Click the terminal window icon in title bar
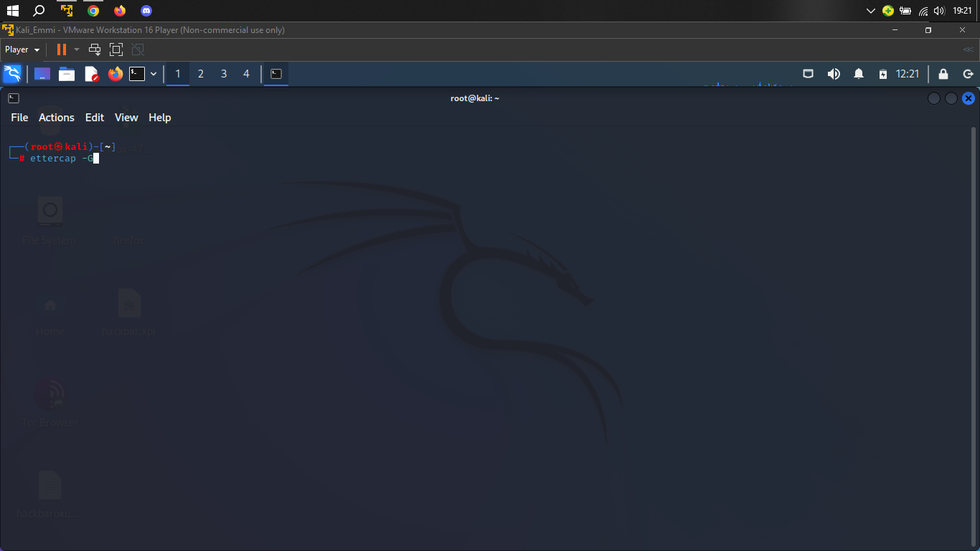Viewport: 980px width, 551px height. point(14,98)
